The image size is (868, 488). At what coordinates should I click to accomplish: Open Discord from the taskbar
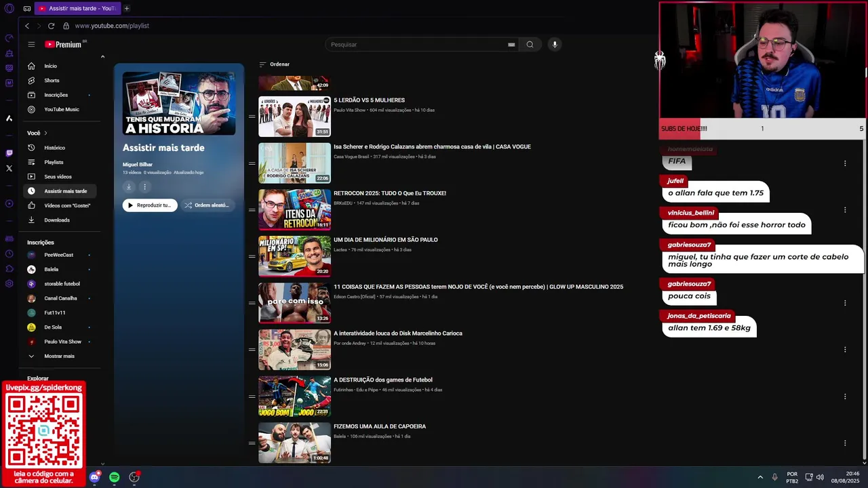[x=95, y=477]
